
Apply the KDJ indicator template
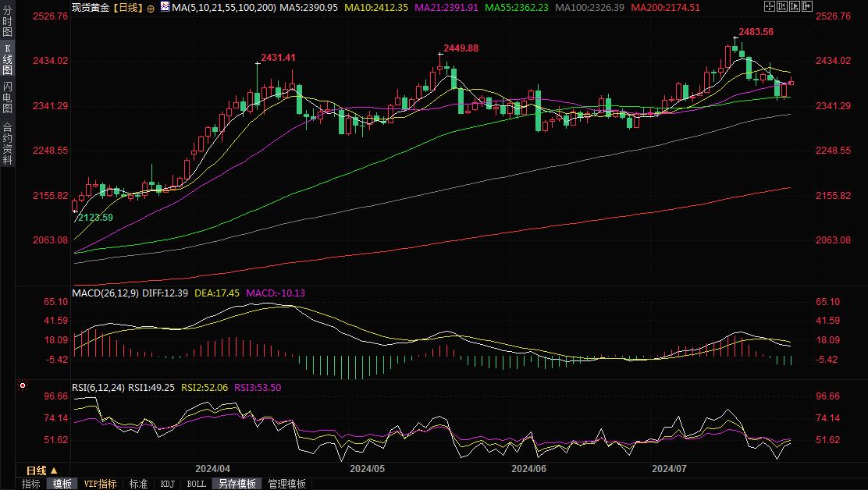pos(167,484)
